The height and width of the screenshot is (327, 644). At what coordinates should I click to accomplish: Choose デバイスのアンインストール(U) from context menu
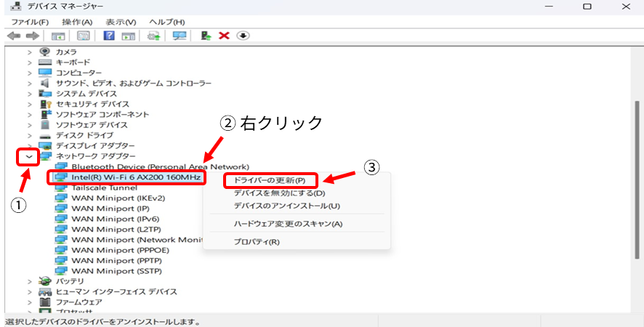[286, 206]
